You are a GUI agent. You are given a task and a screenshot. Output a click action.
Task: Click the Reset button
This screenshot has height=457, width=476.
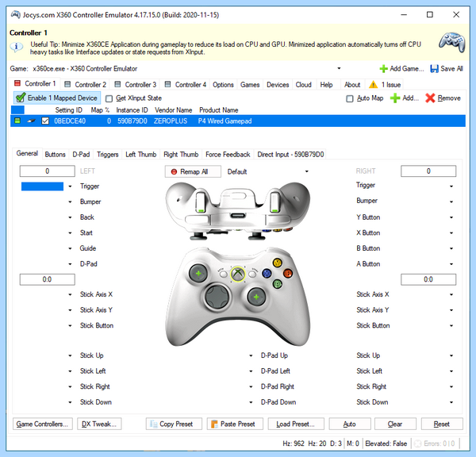442,424
